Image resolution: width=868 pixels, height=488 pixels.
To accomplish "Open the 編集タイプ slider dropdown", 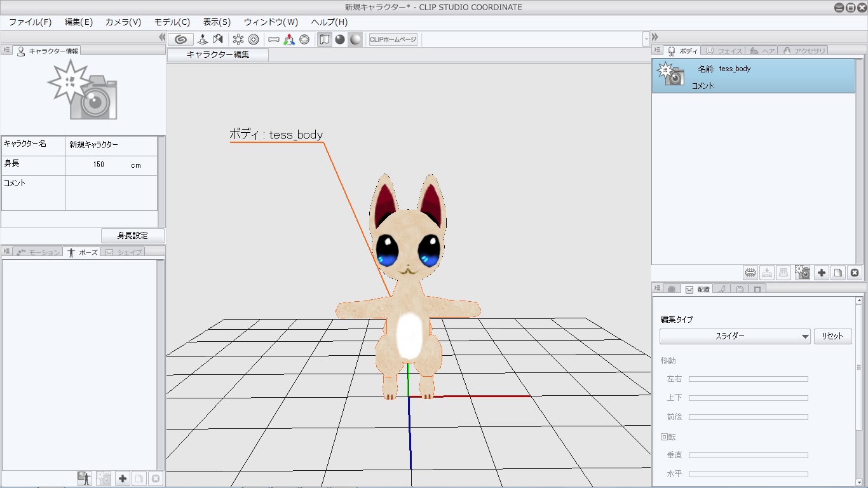I will pos(735,336).
